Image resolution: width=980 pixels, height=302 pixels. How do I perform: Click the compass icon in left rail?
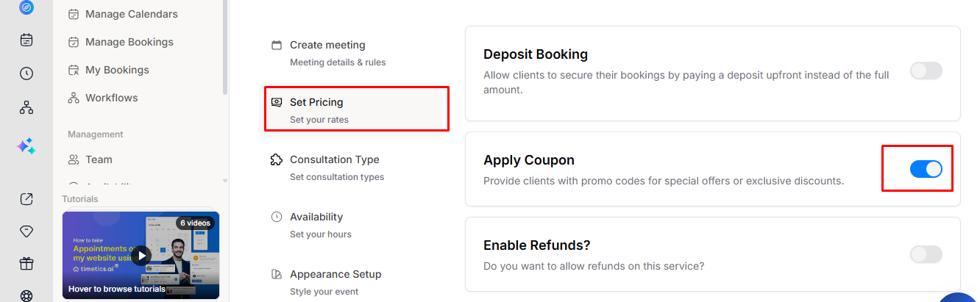tap(26, 7)
